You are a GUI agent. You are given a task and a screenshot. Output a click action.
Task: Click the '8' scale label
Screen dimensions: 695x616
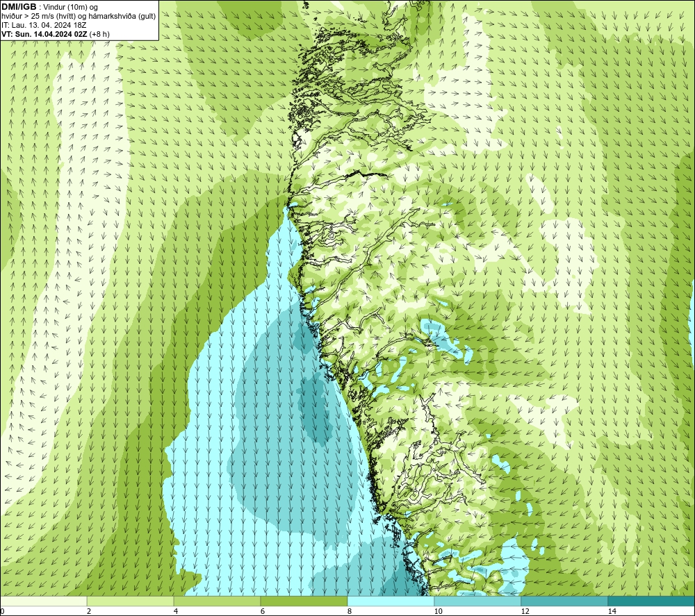click(x=350, y=611)
